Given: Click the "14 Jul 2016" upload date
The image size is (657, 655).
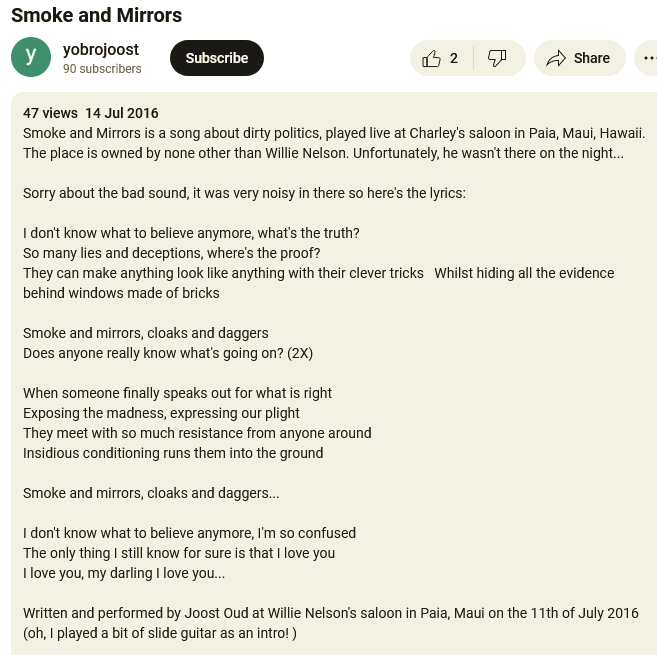Looking at the screenshot, I should click(122, 113).
